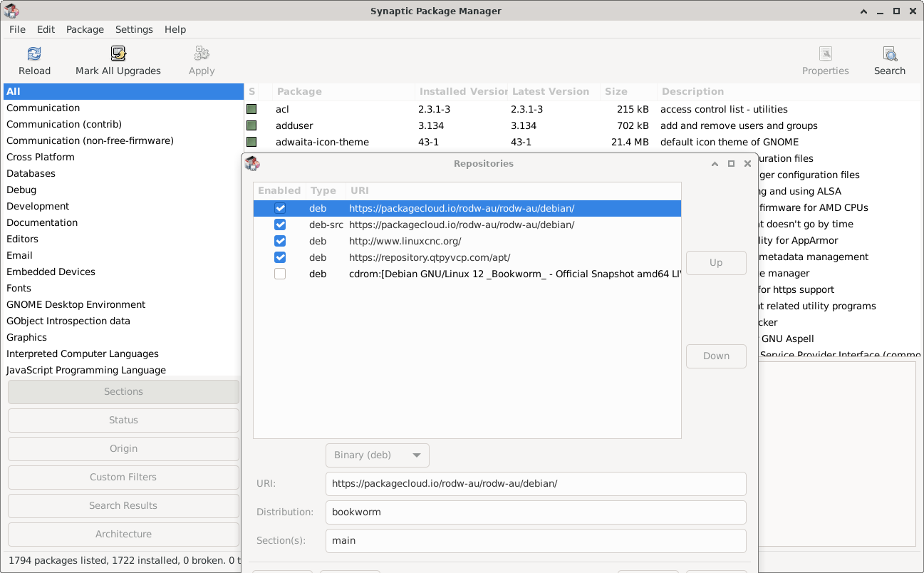Switch to the Status filter button
This screenshot has width=924, height=573.
coord(123,420)
